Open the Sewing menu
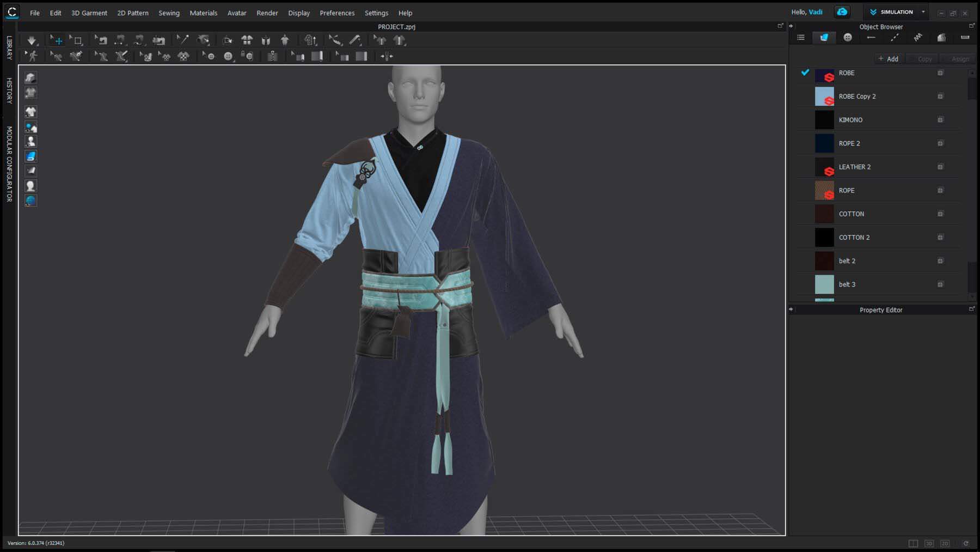Image resolution: width=980 pixels, height=552 pixels. pos(169,13)
